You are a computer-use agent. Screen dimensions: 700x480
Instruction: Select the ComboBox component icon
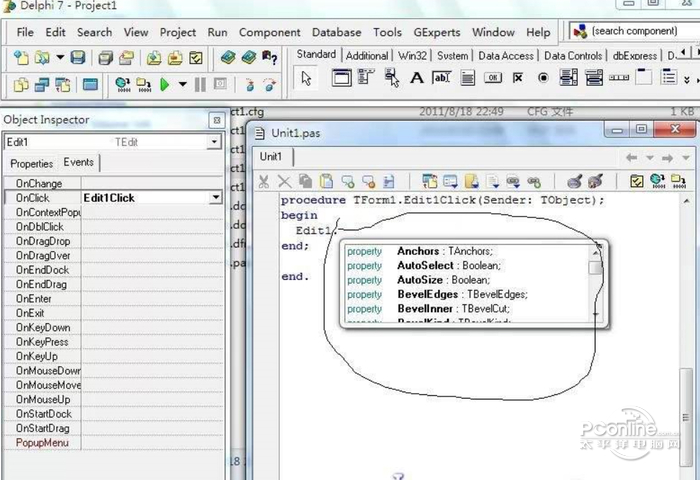click(x=594, y=78)
